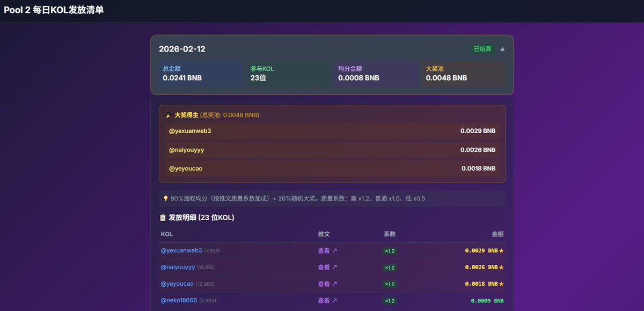
Task: View tweet 查看 link for @neko18666
Action: coord(327,300)
